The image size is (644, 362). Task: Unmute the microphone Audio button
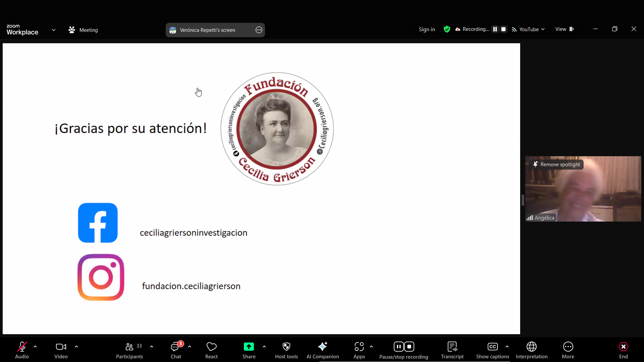[22, 350]
